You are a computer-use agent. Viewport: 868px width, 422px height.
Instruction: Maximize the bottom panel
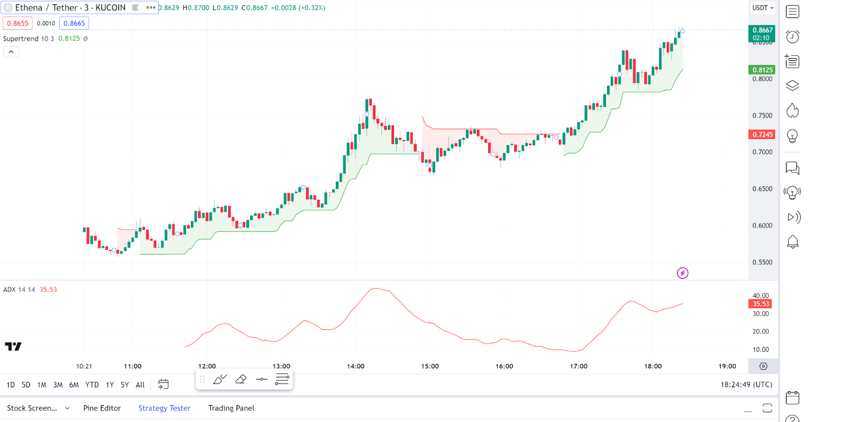(767, 408)
